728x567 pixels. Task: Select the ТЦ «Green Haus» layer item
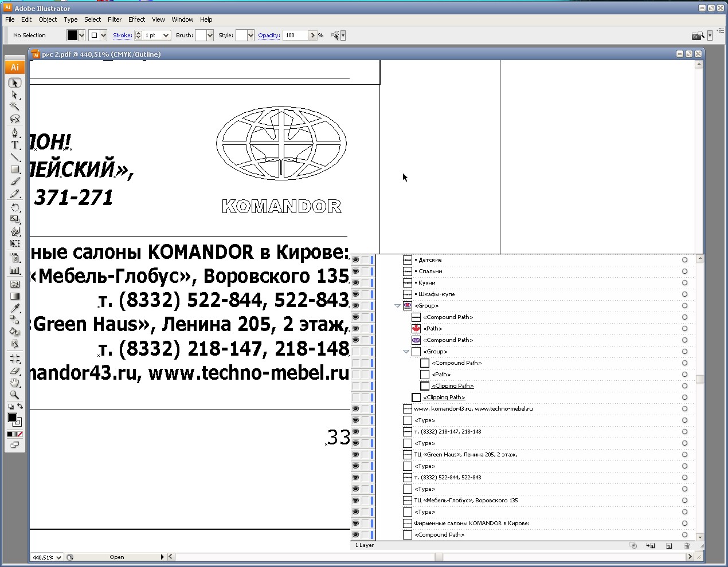pos(465,455)
